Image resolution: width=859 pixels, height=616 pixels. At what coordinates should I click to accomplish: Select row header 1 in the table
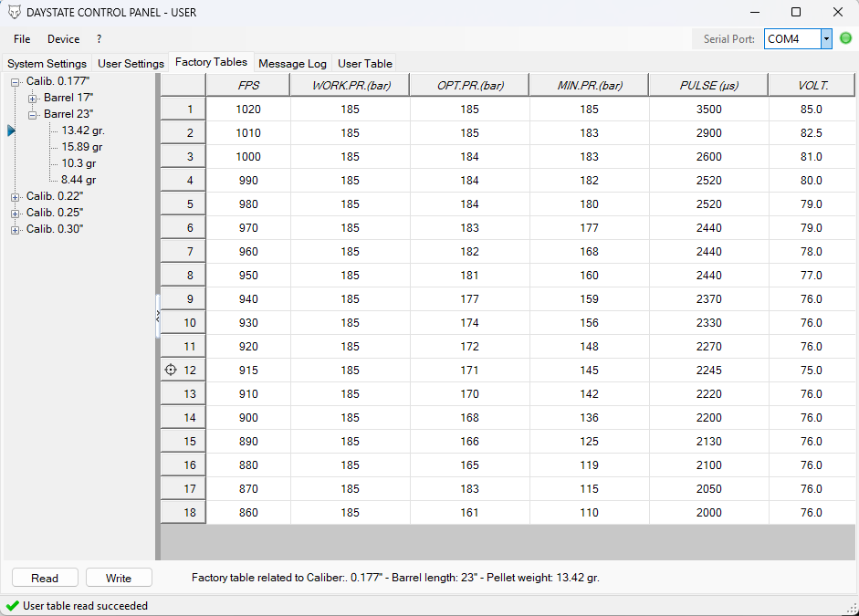tap(183, 109)
